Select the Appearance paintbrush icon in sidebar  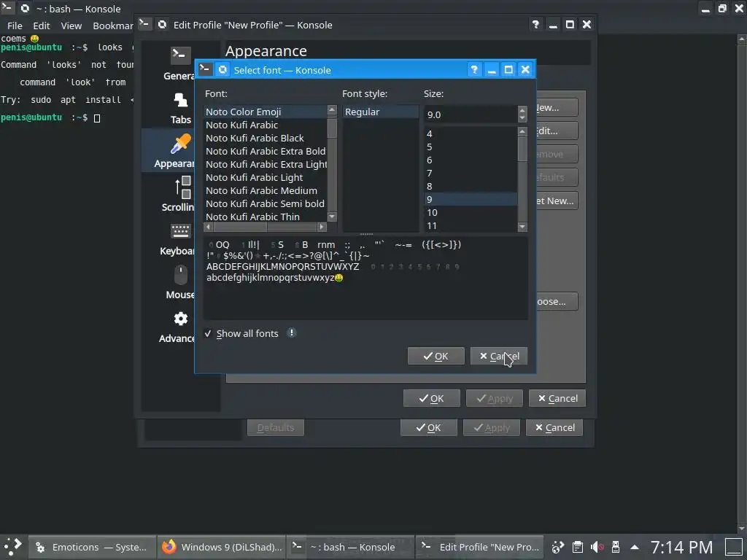pyautogui.click(x=181, y=144)
